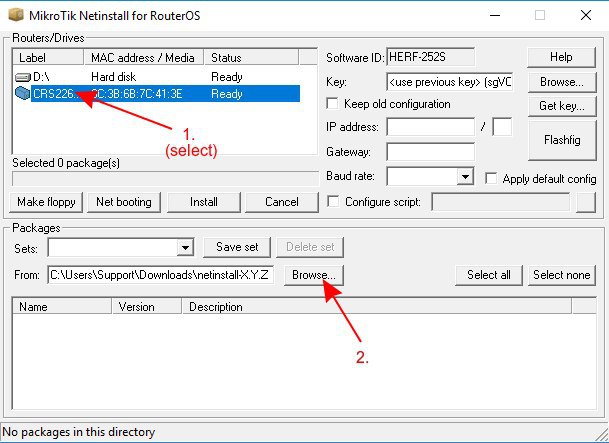Toggle Keep old configuration checkbox
This screenshot has height=443, width=609.
pyautogui.click(x=332, y=104)
